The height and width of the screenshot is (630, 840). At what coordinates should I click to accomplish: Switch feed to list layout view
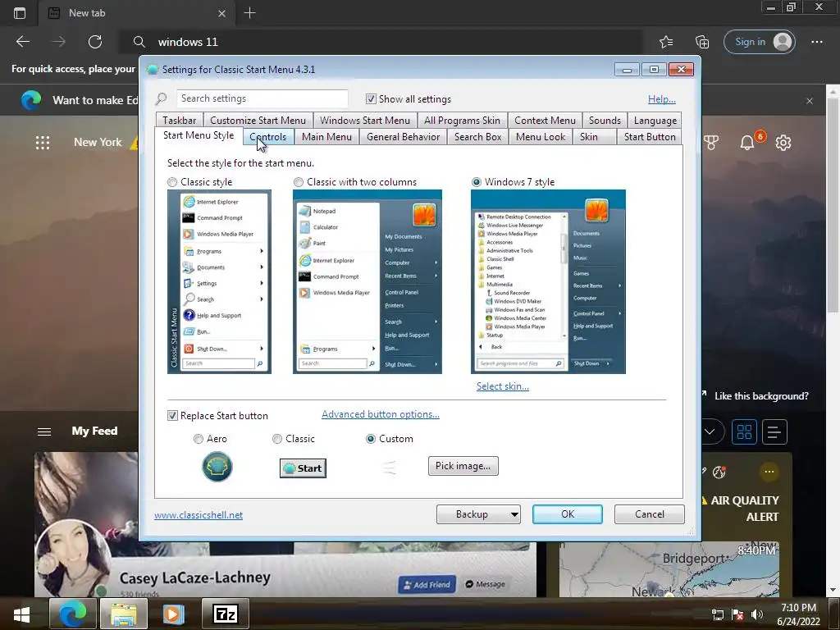[x=774, y=431]
